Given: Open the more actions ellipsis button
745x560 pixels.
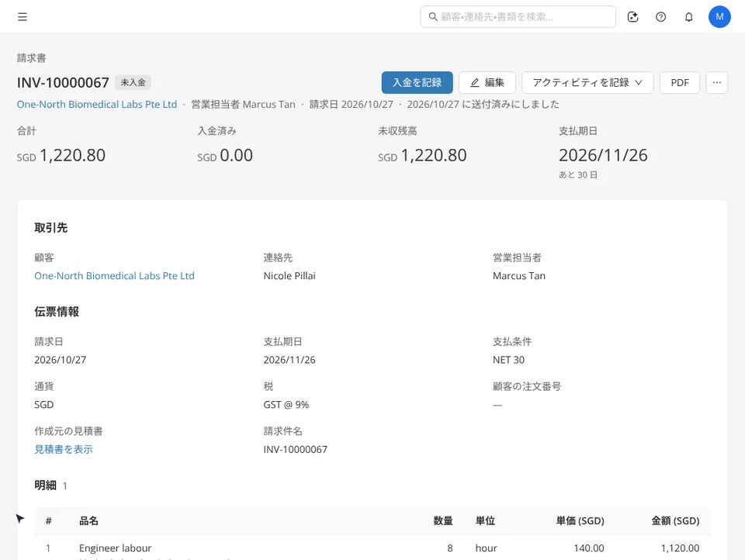Looking at the screenshot, I should click(717, 83).
